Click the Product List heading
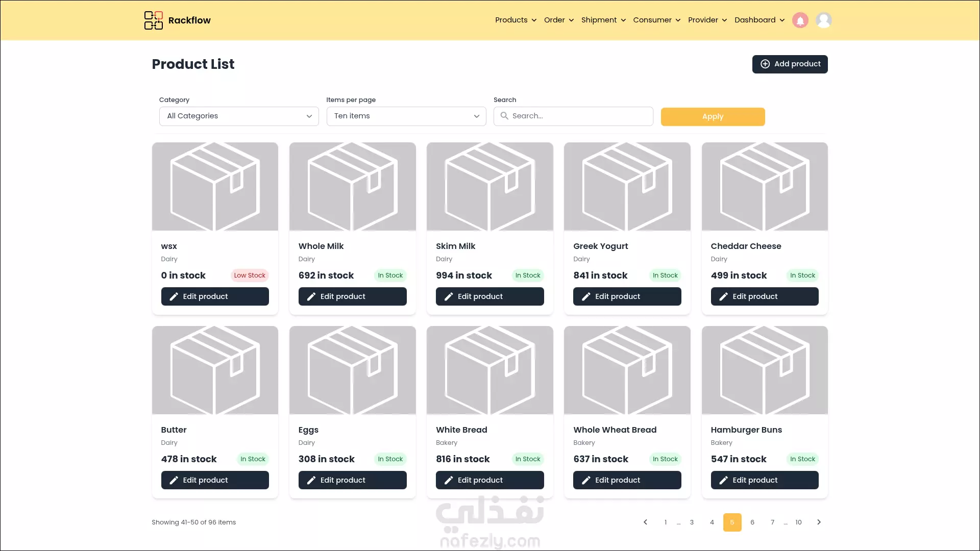The width and height of the screenshot is (980, 551). (193, 64)
